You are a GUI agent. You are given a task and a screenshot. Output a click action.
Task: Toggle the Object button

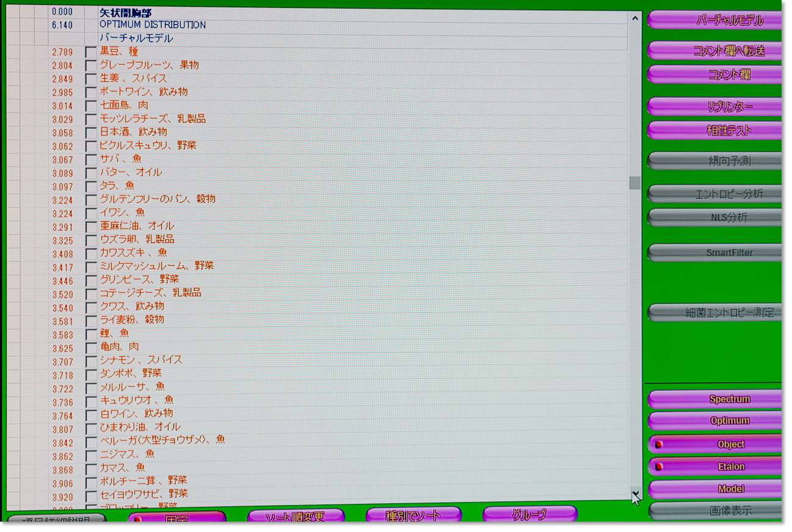click(715, 444)
